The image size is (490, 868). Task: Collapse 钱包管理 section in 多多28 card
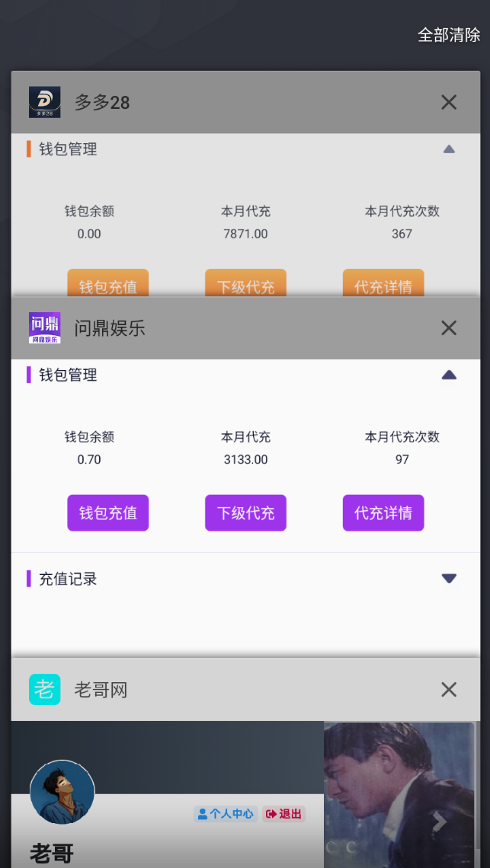pos(449,149)
